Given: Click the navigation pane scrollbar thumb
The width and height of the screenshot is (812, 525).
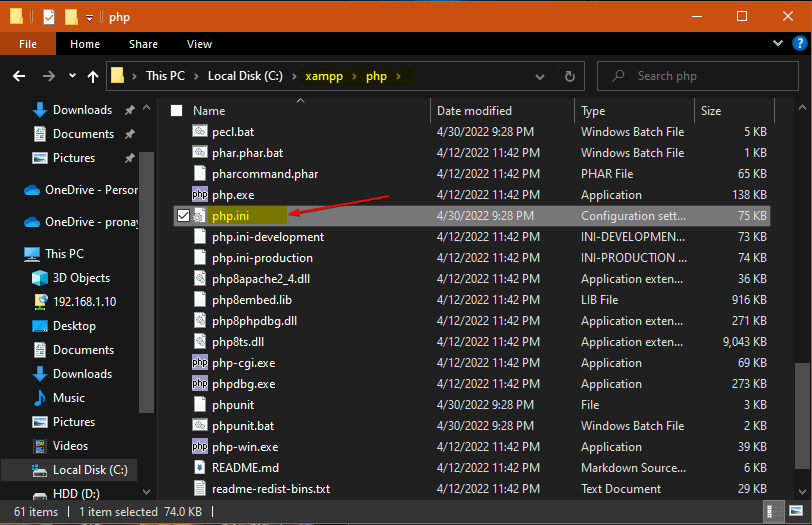Looking at the screenshot, I should click(147, 282).
